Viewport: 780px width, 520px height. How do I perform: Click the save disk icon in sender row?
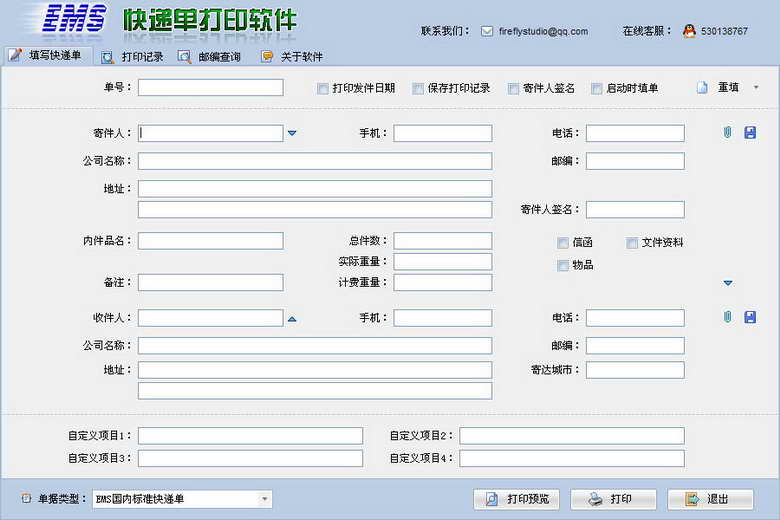(x=750, y=132)
